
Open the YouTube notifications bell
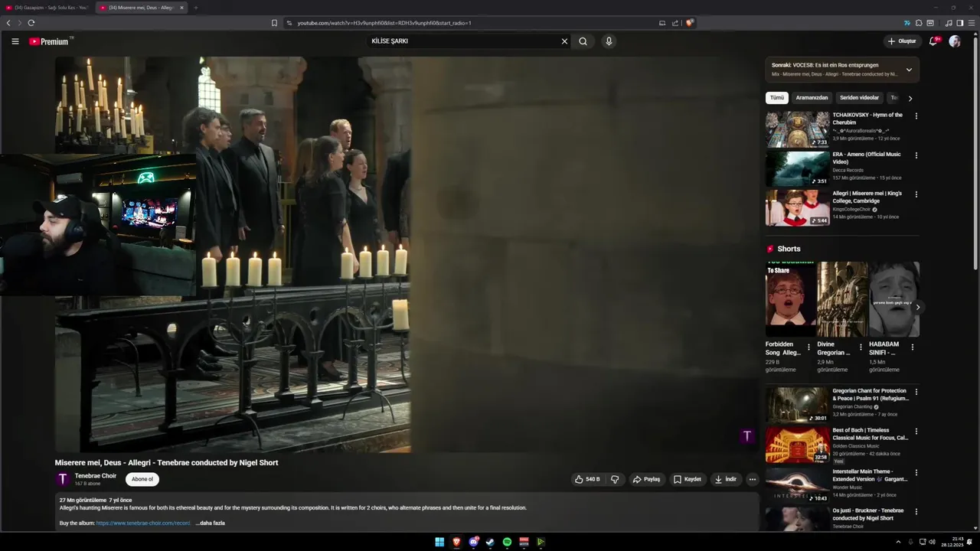coord(933,41)
